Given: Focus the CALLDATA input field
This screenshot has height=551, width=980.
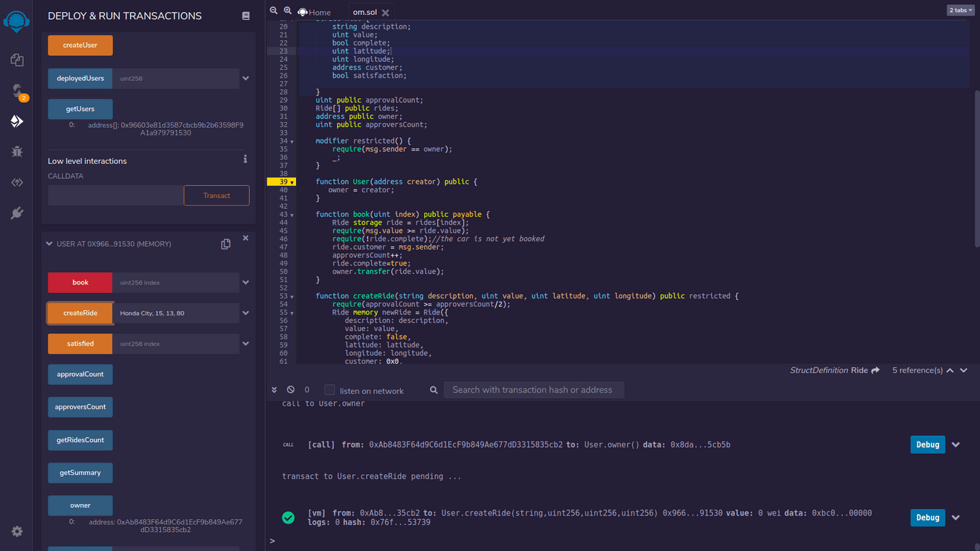Looking at the screenshot, I should coord(116,195).
